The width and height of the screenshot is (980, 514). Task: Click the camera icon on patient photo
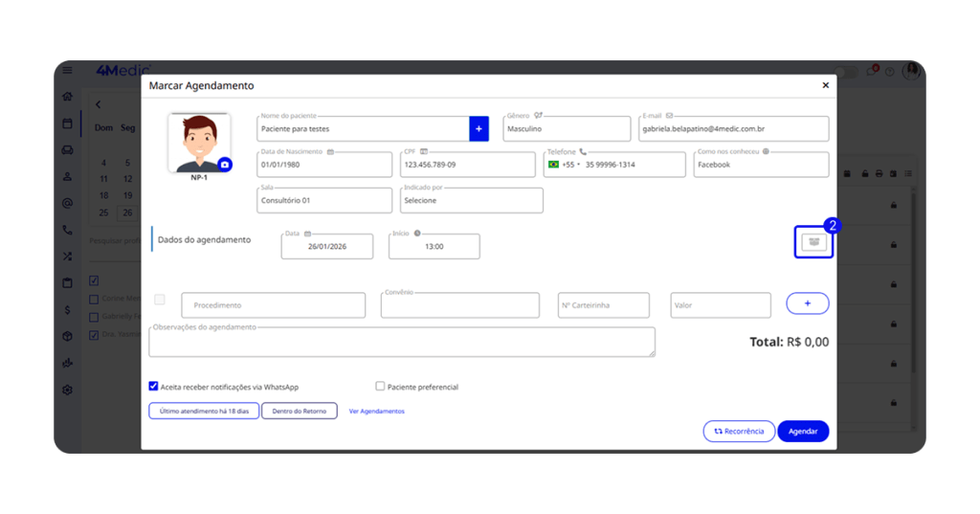225,165
